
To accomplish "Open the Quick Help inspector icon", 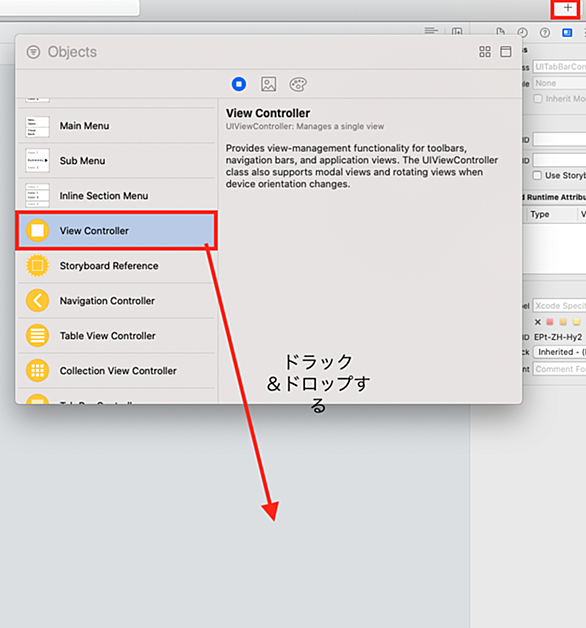I will [545, 32].
